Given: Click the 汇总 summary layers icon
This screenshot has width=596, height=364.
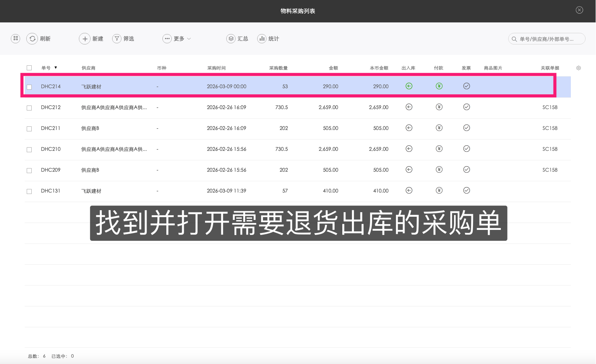Looking at the screenshot, I should point(231,39).
